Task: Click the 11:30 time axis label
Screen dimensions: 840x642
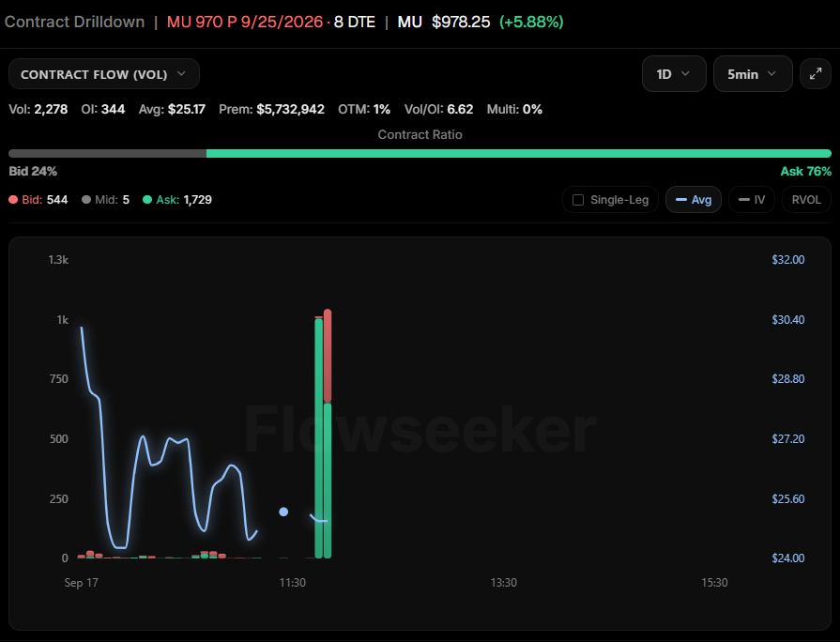Action: coord(293,583)
